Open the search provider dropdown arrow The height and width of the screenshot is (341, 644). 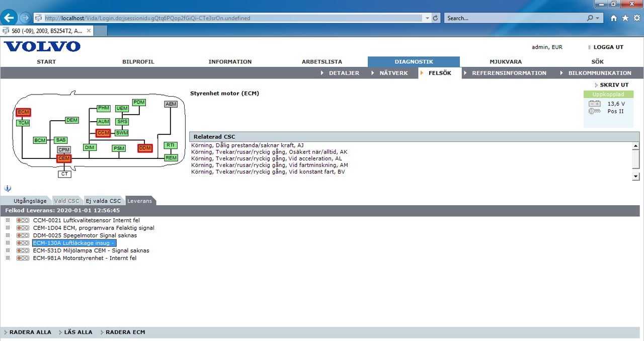click(x=598, y=18)
